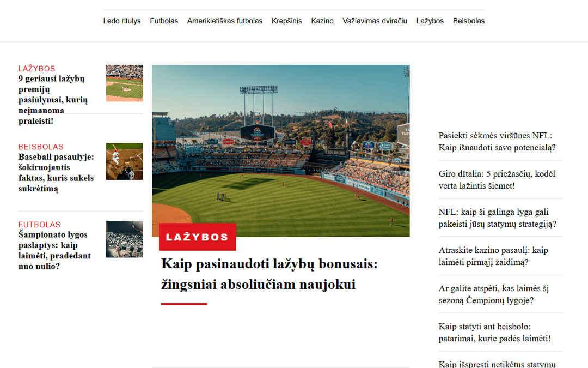Open the headline Kaip pasinaudoti lažybų bonusais
588x368 pixels.
tap(269, 274)
